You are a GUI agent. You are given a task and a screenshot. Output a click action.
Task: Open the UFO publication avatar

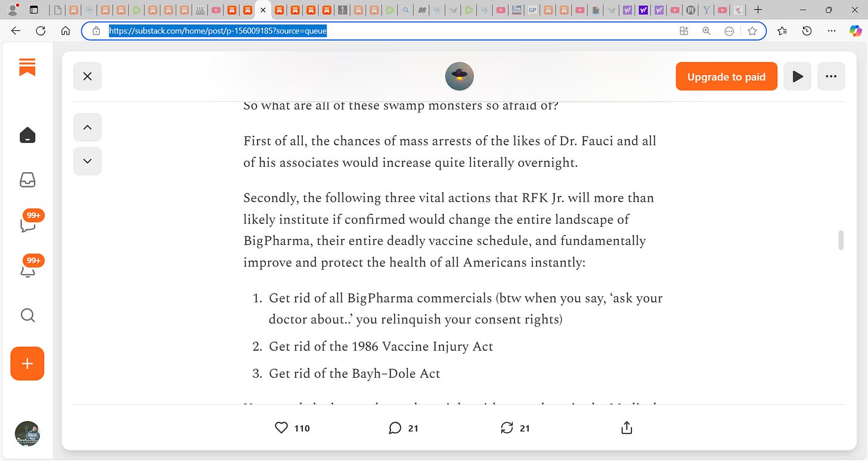tap(459, 76)
